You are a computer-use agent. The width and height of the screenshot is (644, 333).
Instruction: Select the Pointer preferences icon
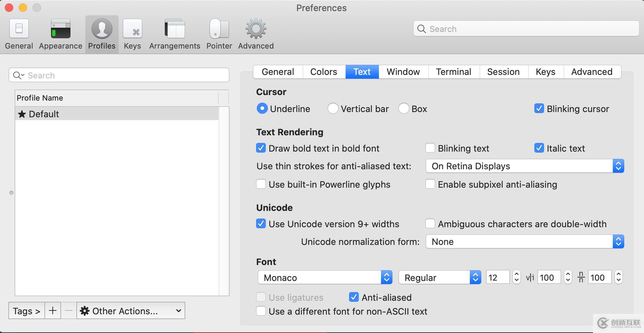[219, 33]
